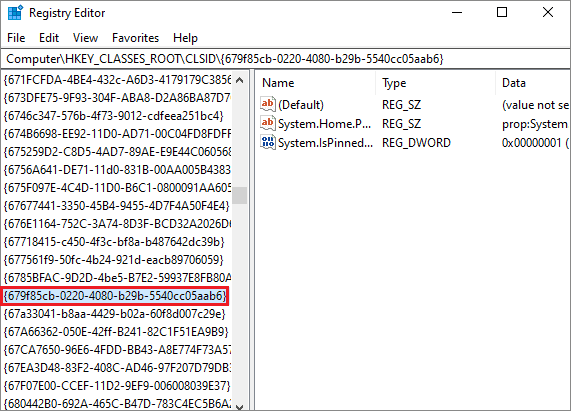The width and height of the screenshot is (571, 411).
Task: Minimize the Registry Editor window
Action: tap(457, 12)
